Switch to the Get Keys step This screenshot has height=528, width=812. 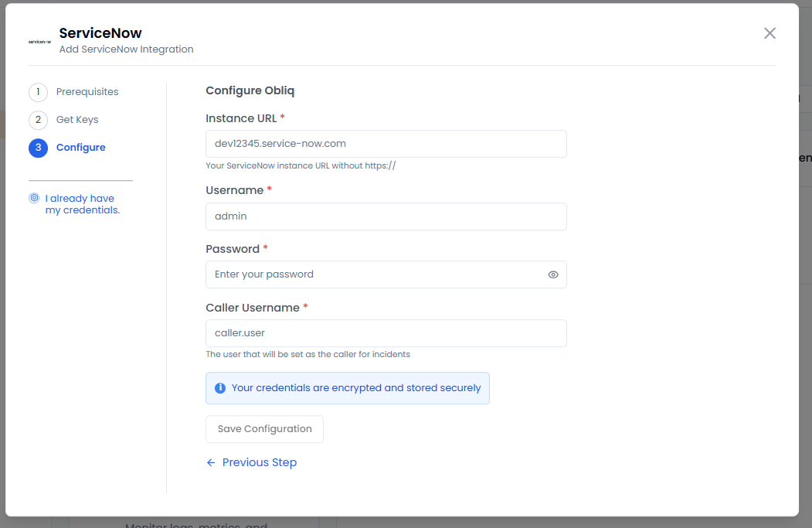coord(77,120)
